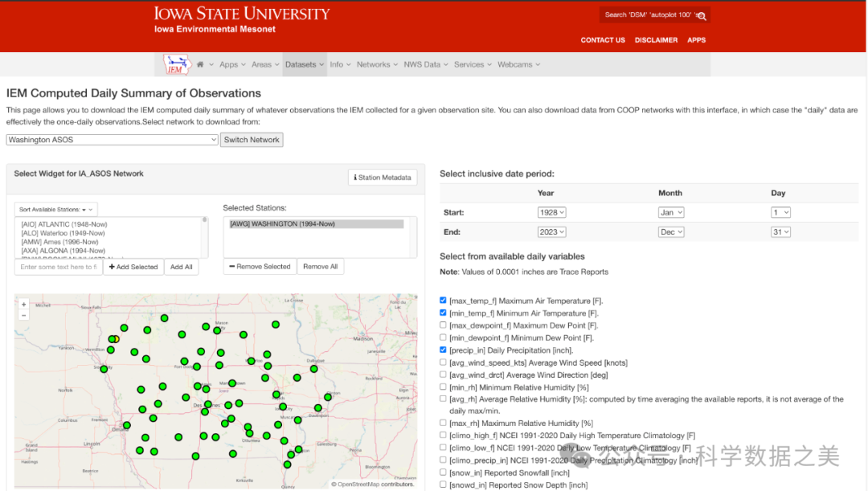Uncheck Maximum Air Temperature checkbox
The width and height of the screenshot is (868, 491).
click(443, 301)
